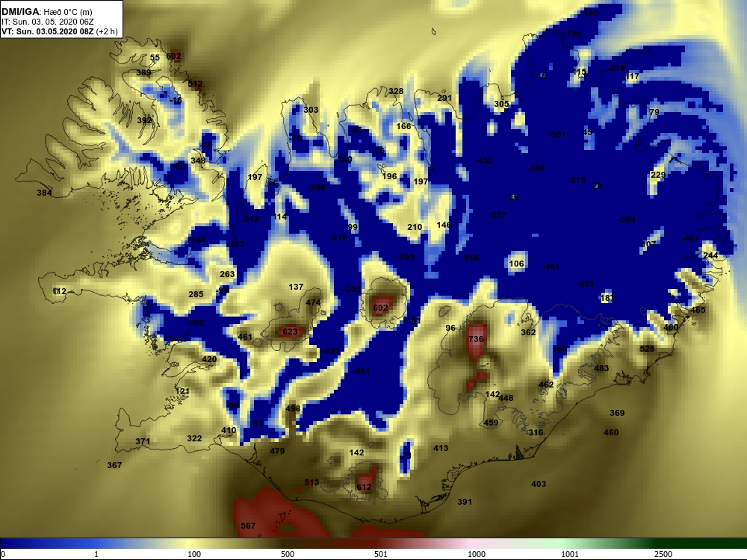Click the 137 map value
The height and width of the screenshot is (560, 747).
pyautogui.click(x=296, y=287)
